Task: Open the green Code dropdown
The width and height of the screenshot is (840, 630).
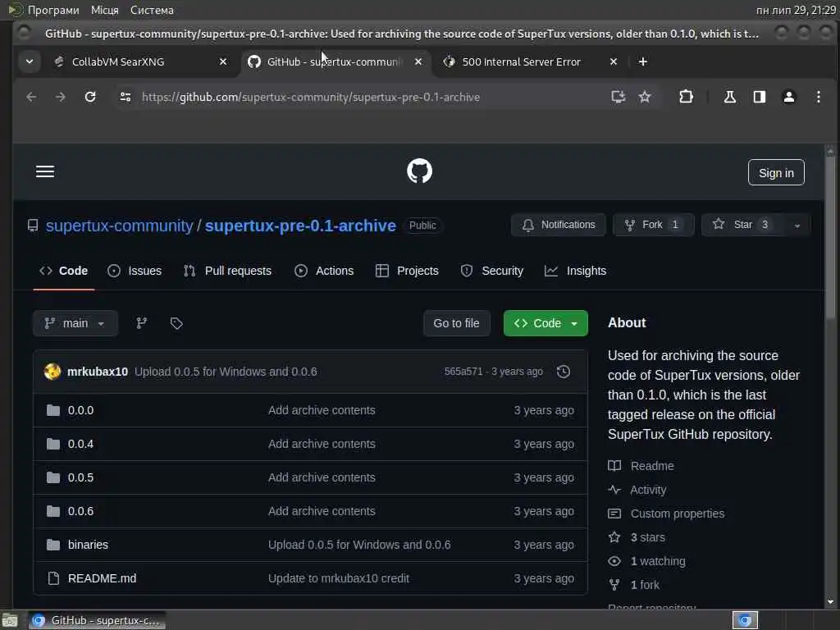Action: click(x=546, y=323)
